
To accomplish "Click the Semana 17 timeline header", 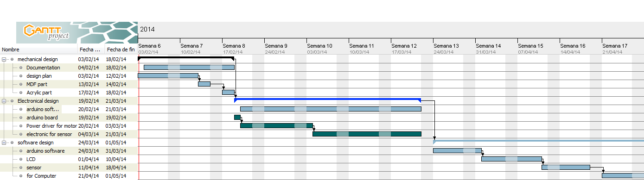I will tap(615, 46).
